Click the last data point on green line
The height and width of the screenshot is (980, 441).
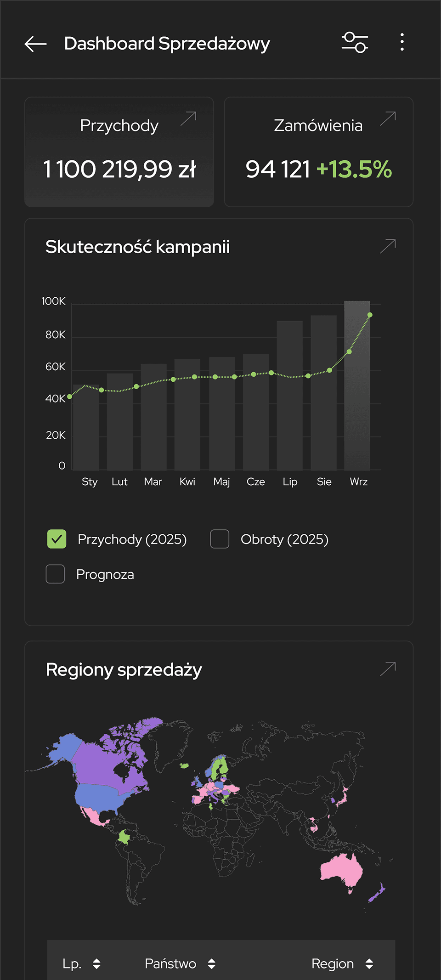[370, 315]
